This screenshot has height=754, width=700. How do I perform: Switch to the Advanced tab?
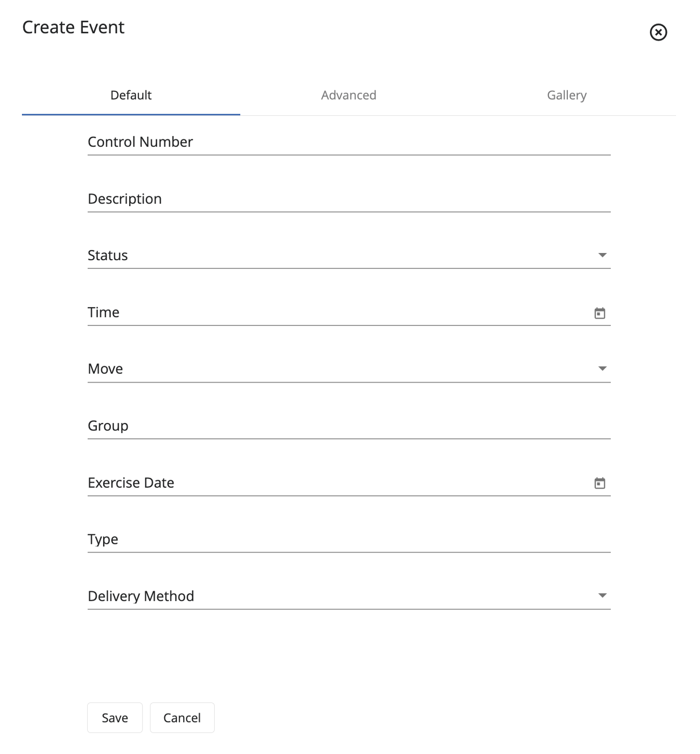tap(348, 95)
